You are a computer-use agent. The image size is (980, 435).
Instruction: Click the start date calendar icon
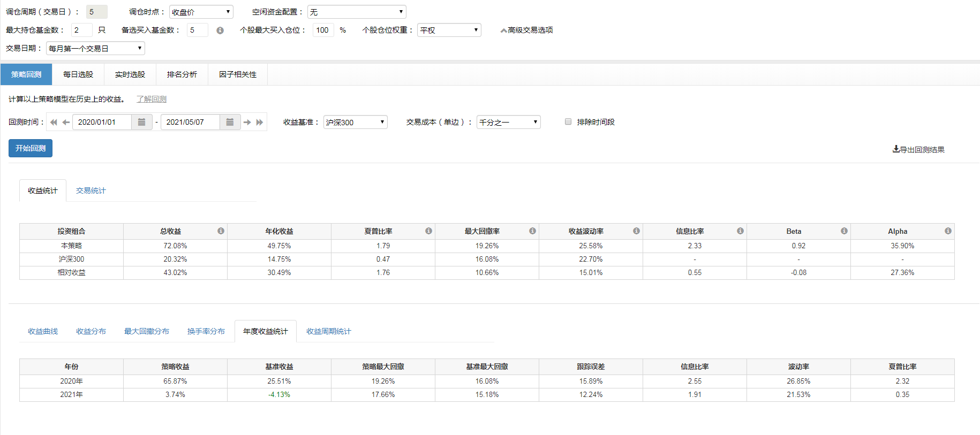(x=142, y=122)
